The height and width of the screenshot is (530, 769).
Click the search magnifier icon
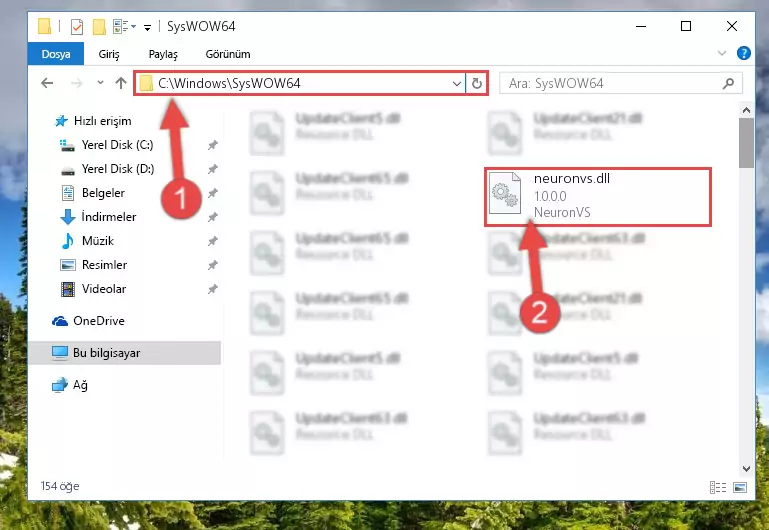(728, 83)
